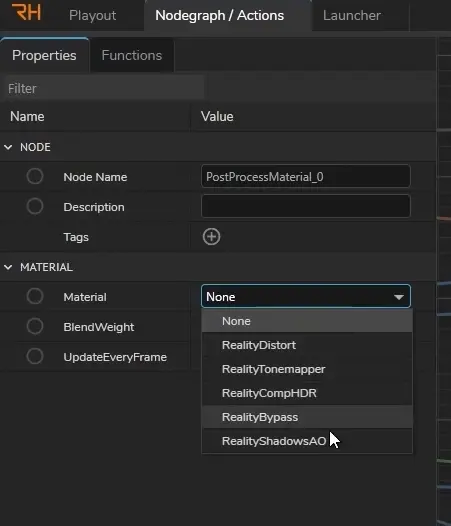Toggle the Description circle button
The width and height of the screenshot is (451, 526).
[35, 206]
